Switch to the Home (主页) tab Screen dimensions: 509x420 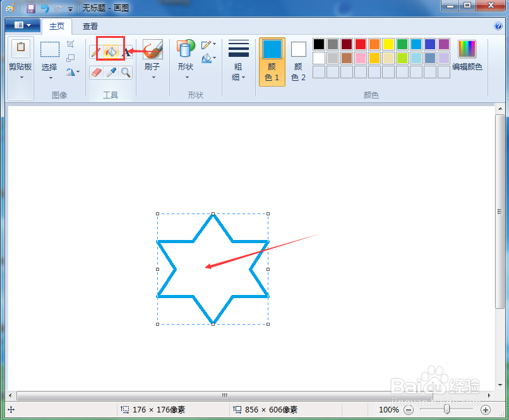[x=57, y=27]
